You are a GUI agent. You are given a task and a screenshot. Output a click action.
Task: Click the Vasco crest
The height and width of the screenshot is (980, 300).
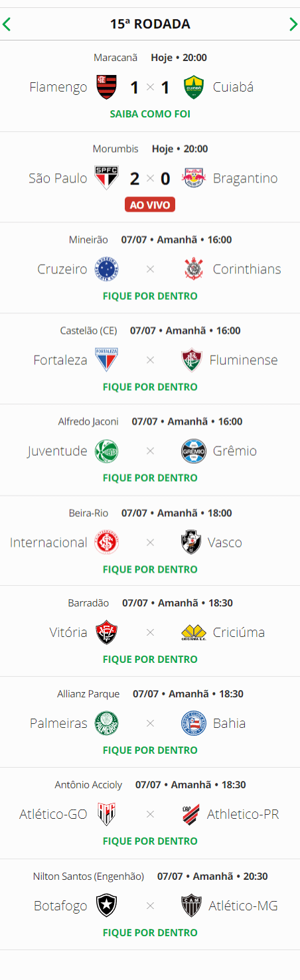[192, 542]
